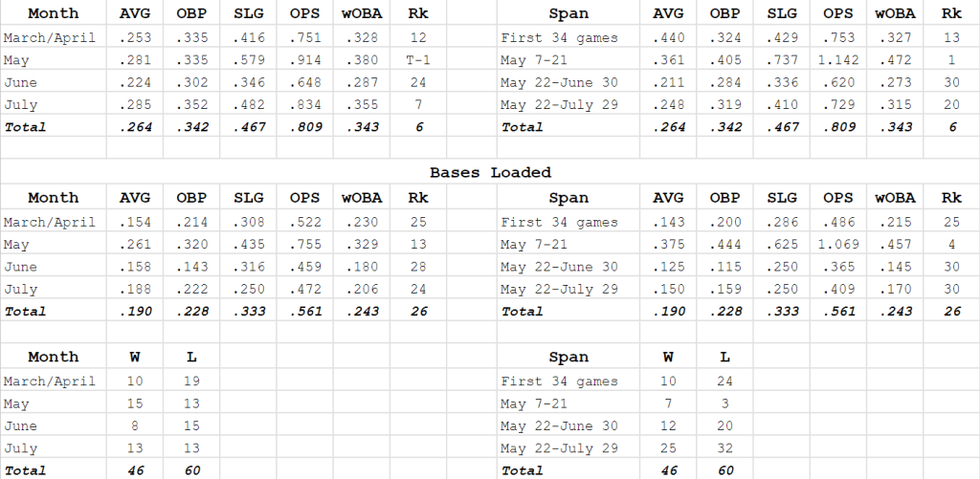The width and height of the screenshot is (980, 479).
Task: Click the .440 AVG cell
Action: [668, 38]
